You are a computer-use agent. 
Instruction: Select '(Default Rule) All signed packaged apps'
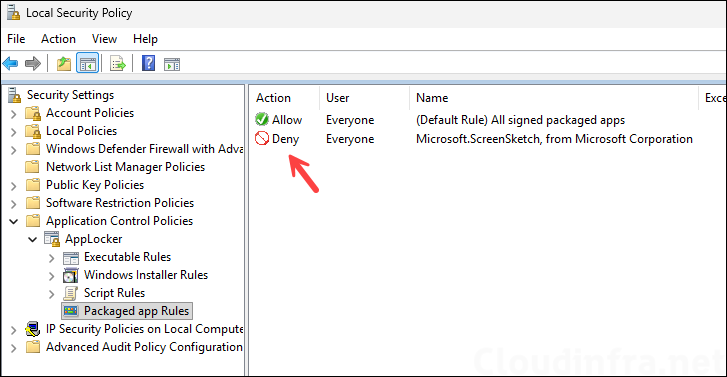[520, 120]
